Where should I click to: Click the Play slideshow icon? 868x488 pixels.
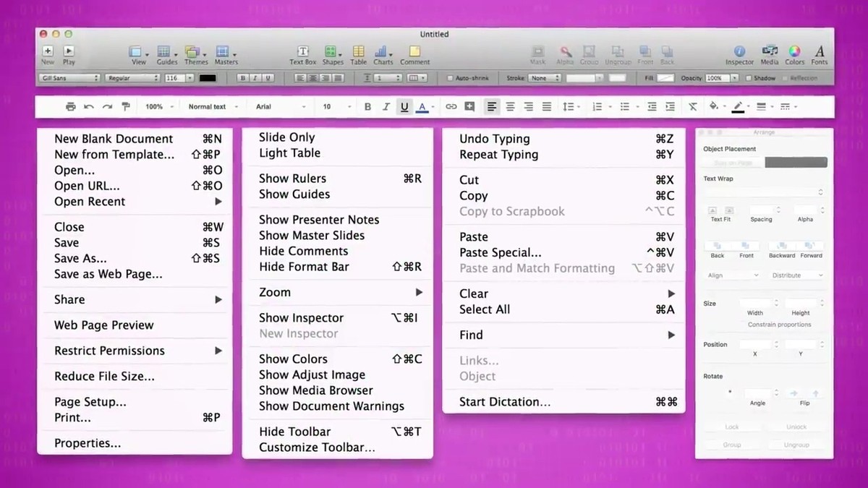(x=69, y=52)
